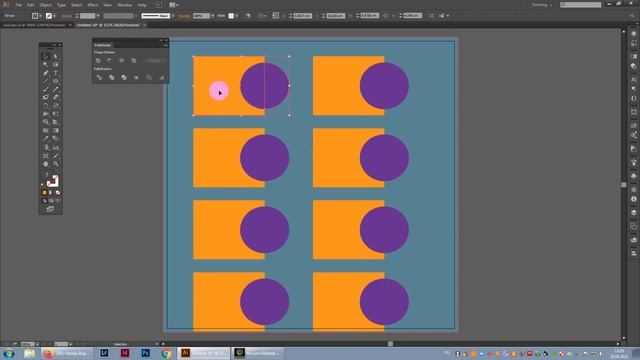
Task: Open the stroke weight dropdown
Action: coord(98,16)
